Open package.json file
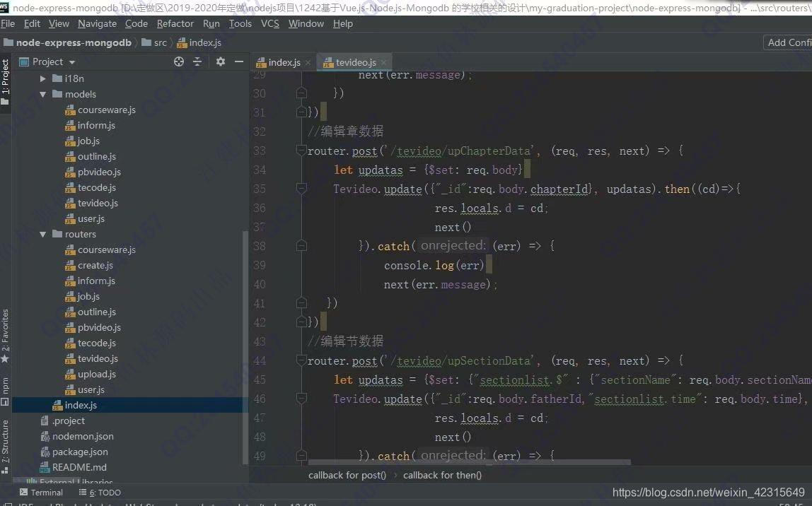The image size is (812, 506). click(x=74, y=452)
